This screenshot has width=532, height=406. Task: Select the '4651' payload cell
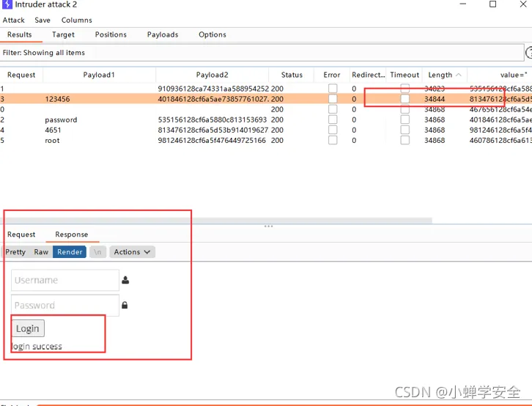click(x=53, y=130)
